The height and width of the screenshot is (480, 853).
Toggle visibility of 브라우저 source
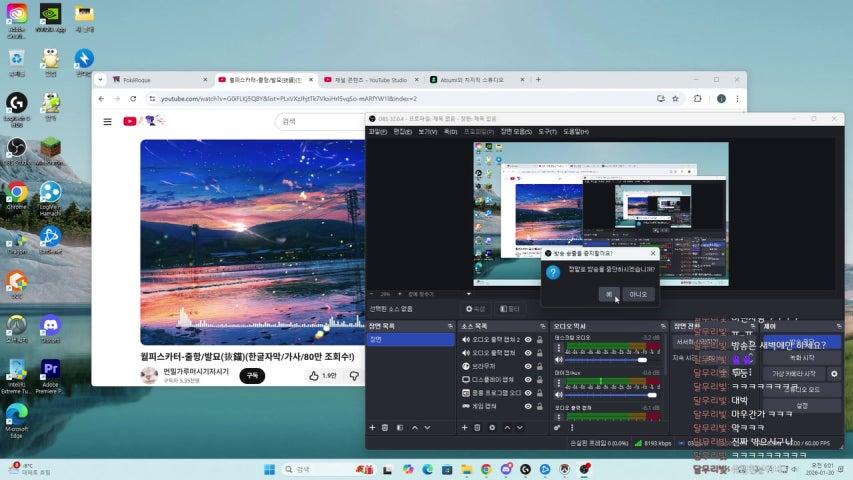pyautogui.click(x=528, y=366)
